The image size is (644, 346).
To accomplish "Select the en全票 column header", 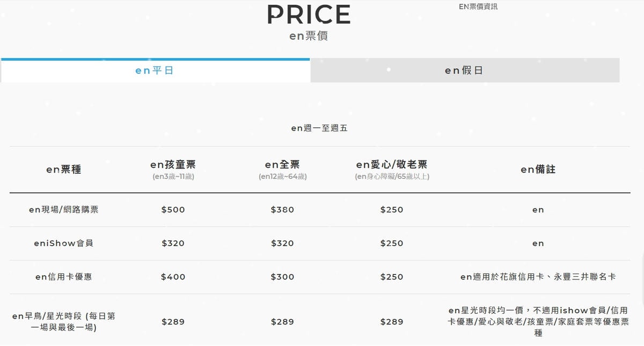I will 282,164.
